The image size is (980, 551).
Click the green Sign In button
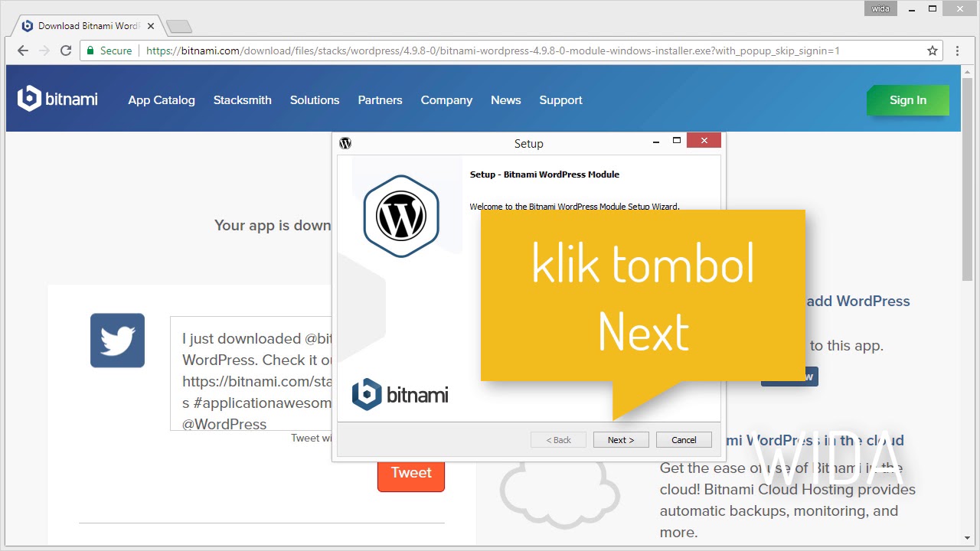[x=908, y=100]
